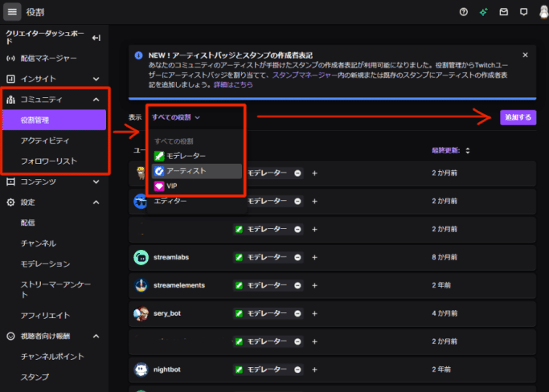Click the 8 か月前 date in streamlabs row
Viewport: 549px width, 392px height.
click(x=445, y=257)
